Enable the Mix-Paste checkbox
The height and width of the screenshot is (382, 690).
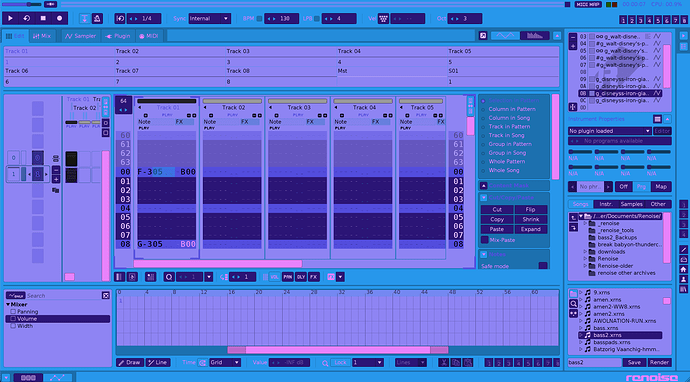pos(484,240)
